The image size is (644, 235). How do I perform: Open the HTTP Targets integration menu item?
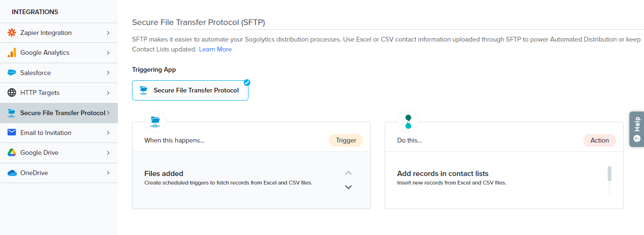coord(59,92)
